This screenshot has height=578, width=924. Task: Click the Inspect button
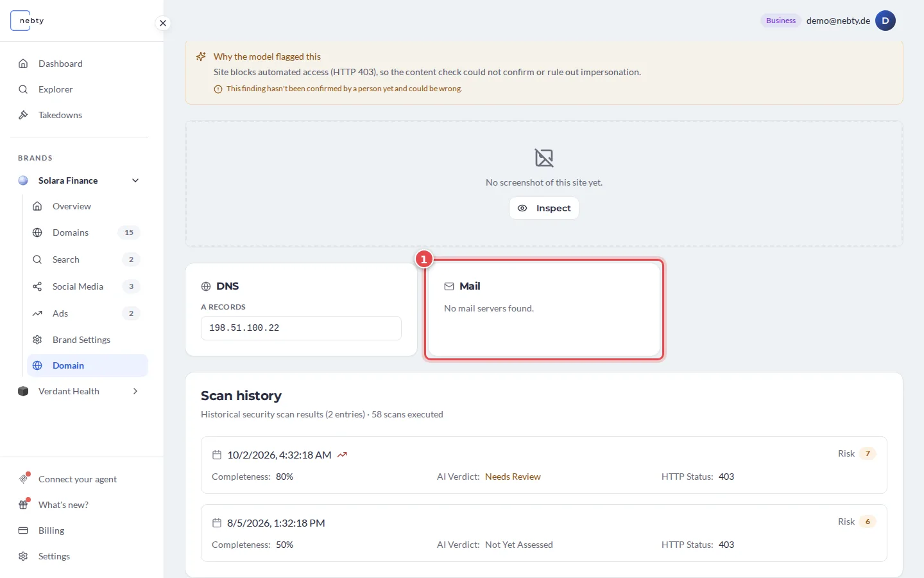point(544,208)
